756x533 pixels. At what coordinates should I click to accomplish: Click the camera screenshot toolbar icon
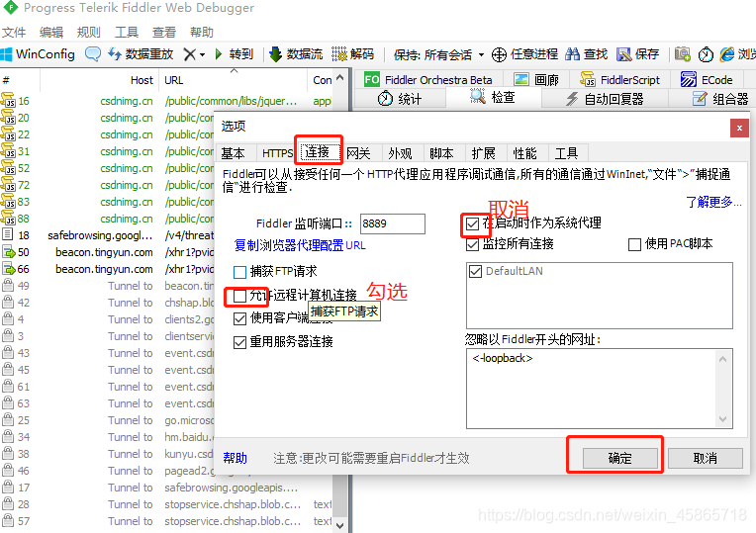[x=682, y=54]
